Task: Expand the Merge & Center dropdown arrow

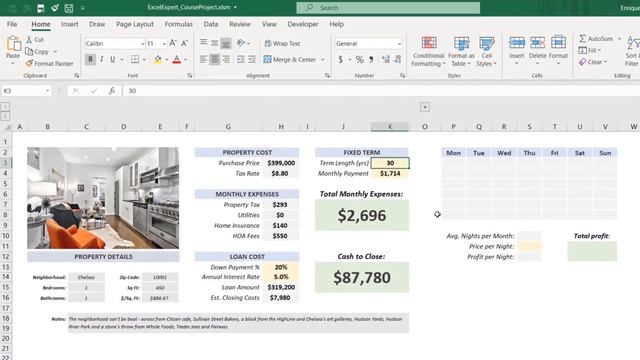Action: [323, 60]
